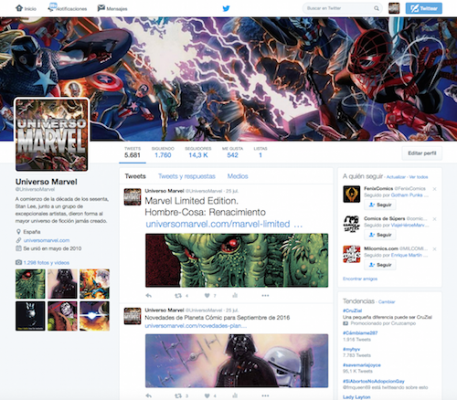Focus the Buscar en Twitter field
Viewport: 457px width, 400px height.
[x=342, y=8]
